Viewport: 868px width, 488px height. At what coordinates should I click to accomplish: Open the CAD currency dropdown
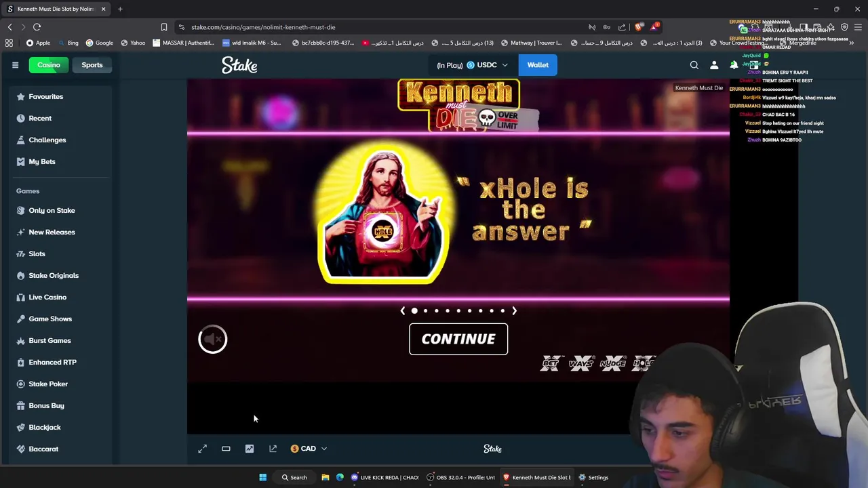pyautogui.click(x=309, y=449)
